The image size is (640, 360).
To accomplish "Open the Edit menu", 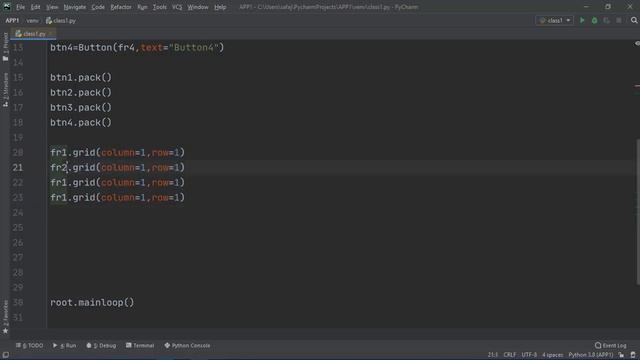I will click(x=36, y=7).
